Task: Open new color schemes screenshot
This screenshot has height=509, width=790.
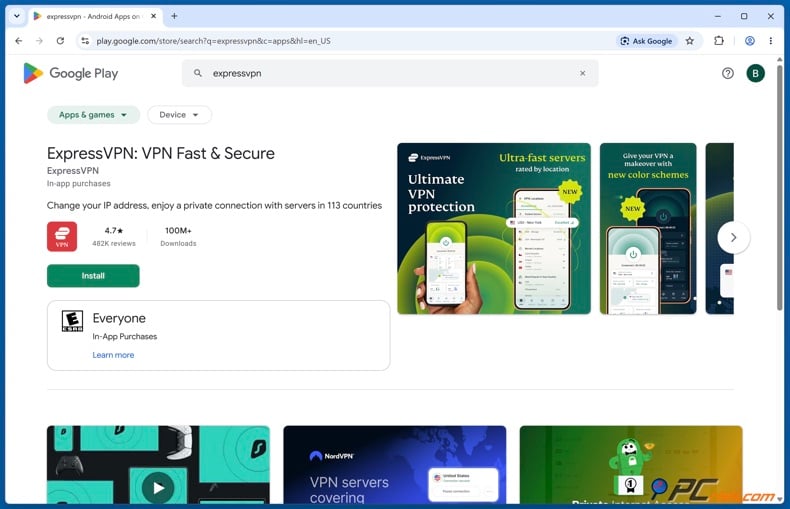Action: (648, 229)
